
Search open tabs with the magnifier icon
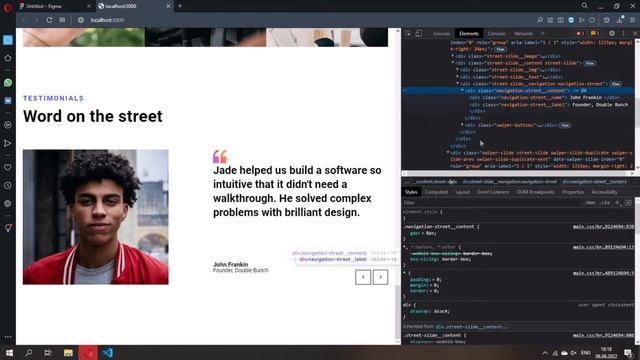[584, 6]
